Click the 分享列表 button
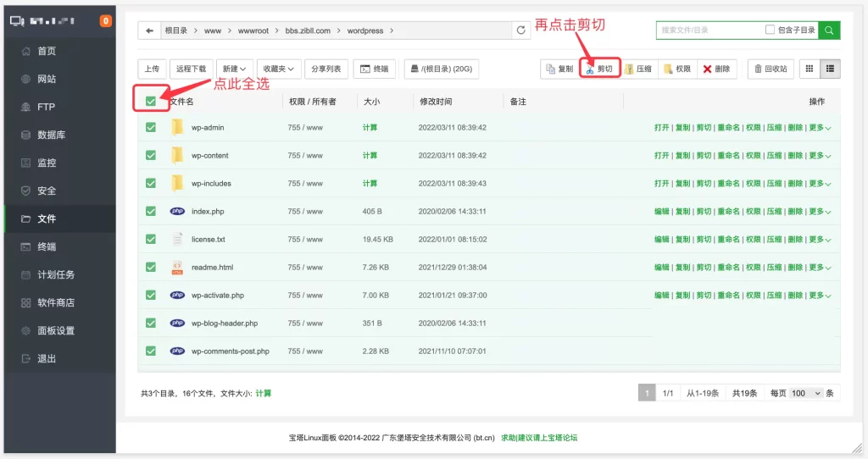The image size is (868, 459). pos(326,69)
